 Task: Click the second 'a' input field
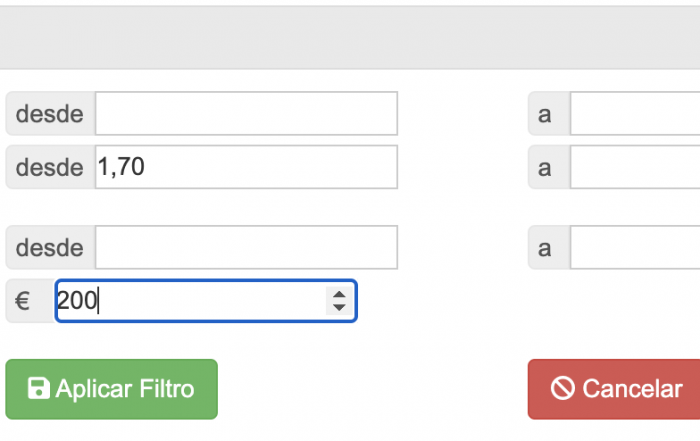pyautogui.click(x=635, y=167)
